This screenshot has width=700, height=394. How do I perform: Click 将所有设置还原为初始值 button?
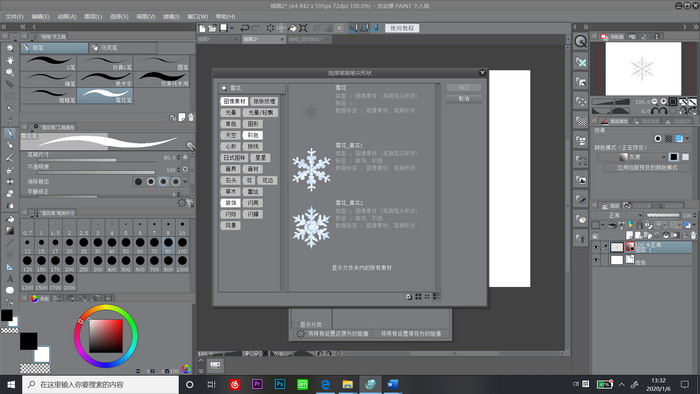332,334
